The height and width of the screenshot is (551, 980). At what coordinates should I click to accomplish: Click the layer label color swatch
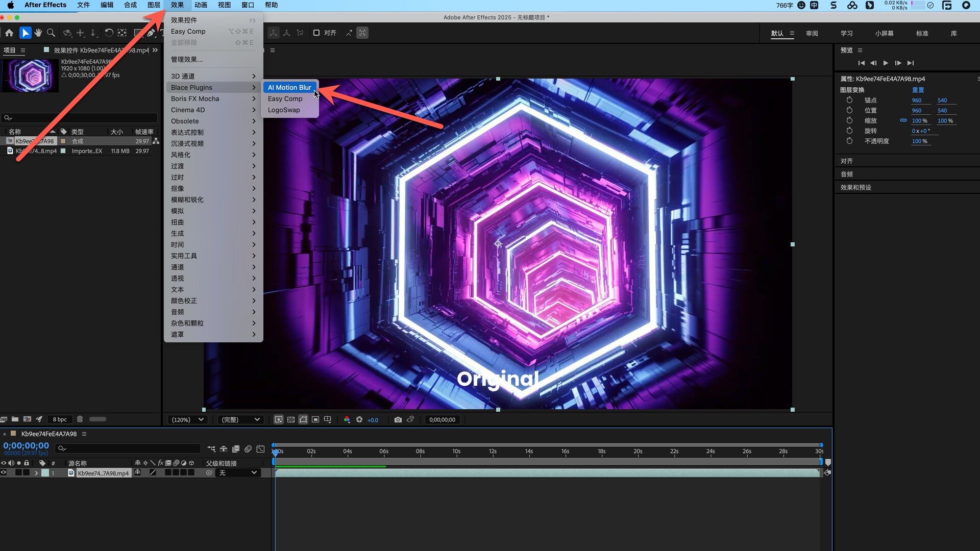tap(45, 473)
